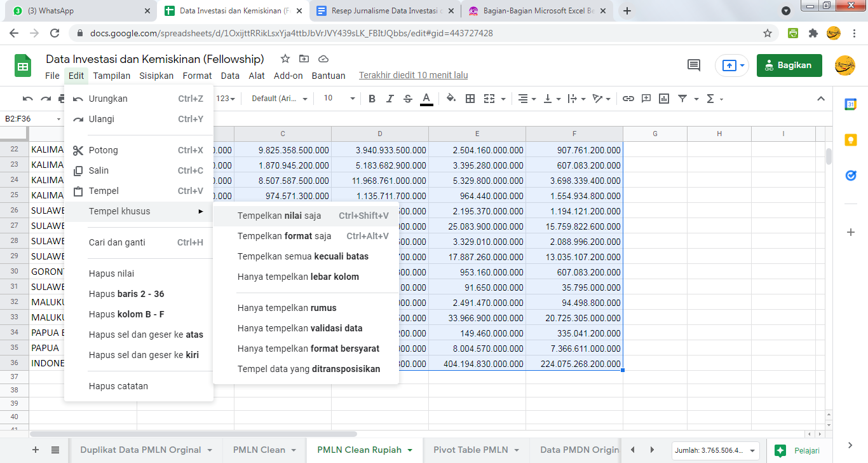Select Tempelkan nilai saja

280,216
